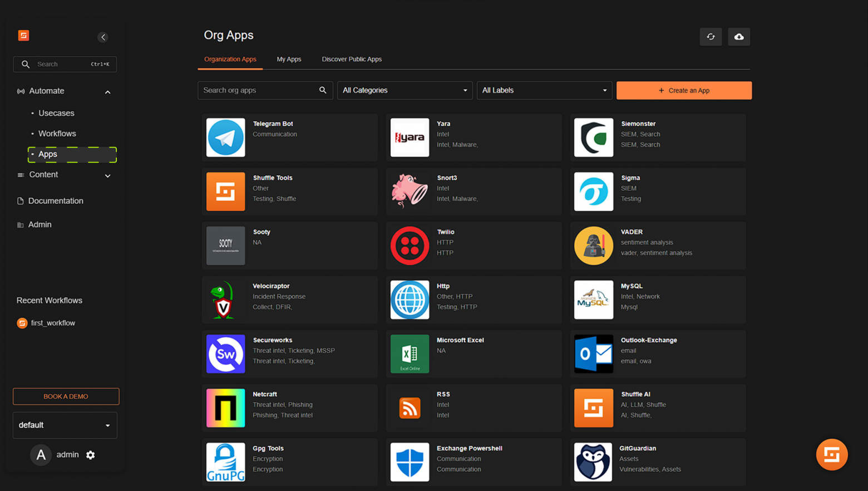Click the Shuffle logo in the sidebar
This screenshot has width=868, height=491.
coord(23,36)
